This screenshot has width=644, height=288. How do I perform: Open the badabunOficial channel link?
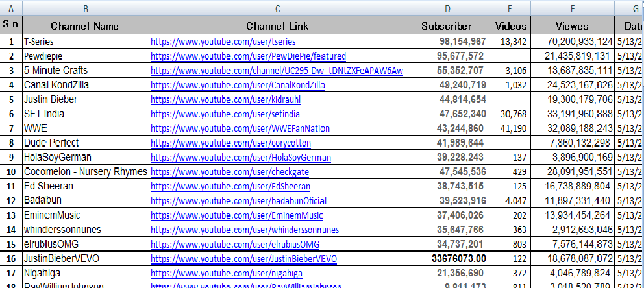(x=239, y=201)
